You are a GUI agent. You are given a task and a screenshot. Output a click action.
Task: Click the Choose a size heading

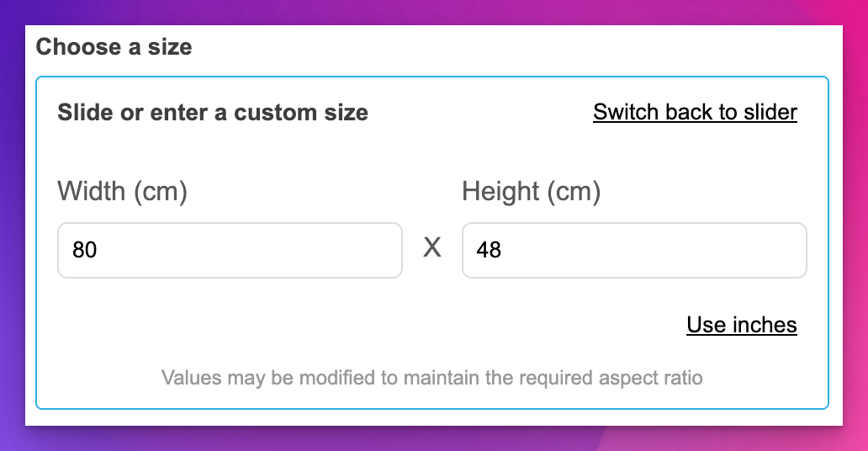click(114, 46)
